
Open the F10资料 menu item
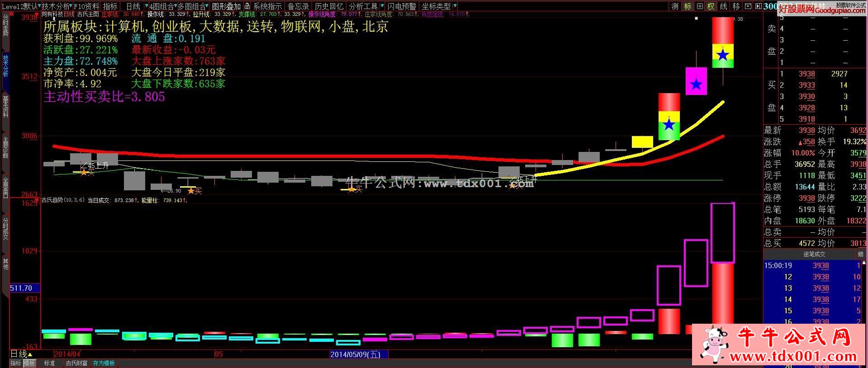pos(86,6)
